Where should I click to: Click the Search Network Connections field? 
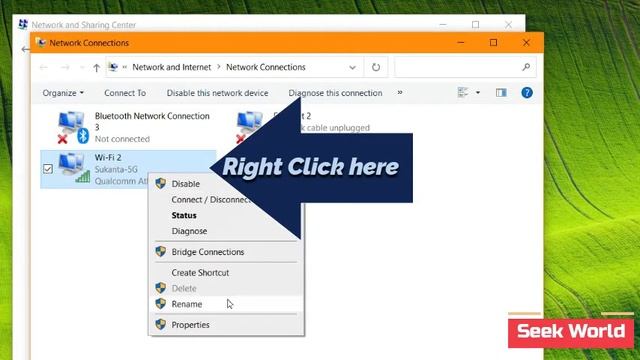[x=465, y=67]
